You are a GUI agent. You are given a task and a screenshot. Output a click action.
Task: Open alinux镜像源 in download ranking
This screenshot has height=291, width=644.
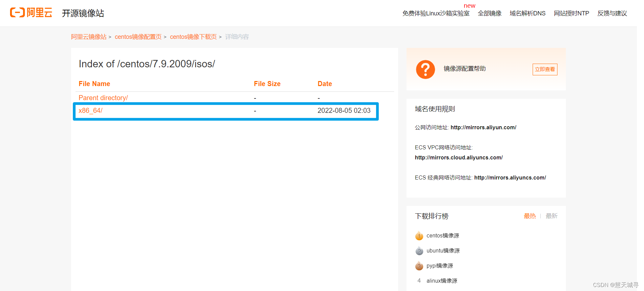(x=442, y=281)
